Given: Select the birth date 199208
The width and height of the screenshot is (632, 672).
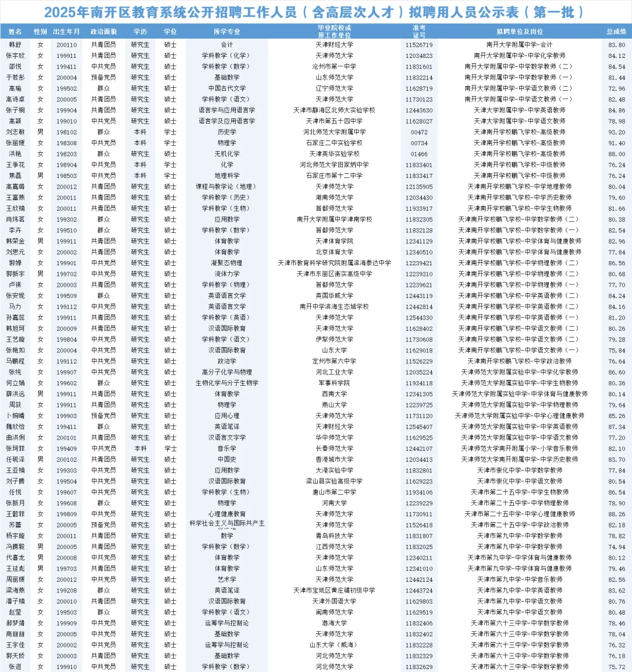Looking at the screenshot, I should coord(66,590).
